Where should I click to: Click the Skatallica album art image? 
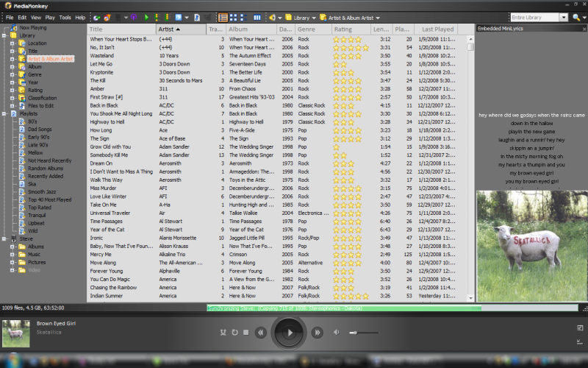pyautogui.click(x=531, y=247)
